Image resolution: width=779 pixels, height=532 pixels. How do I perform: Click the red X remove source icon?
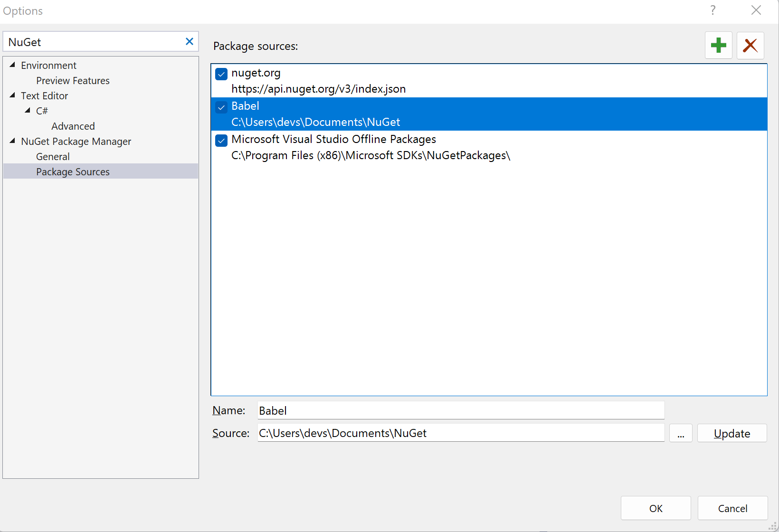(x=750, y=46)
